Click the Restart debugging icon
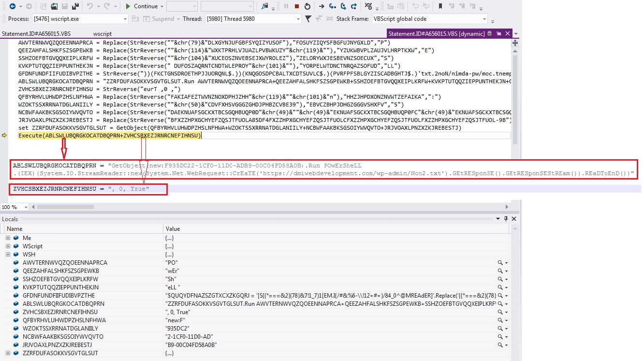 307,6
